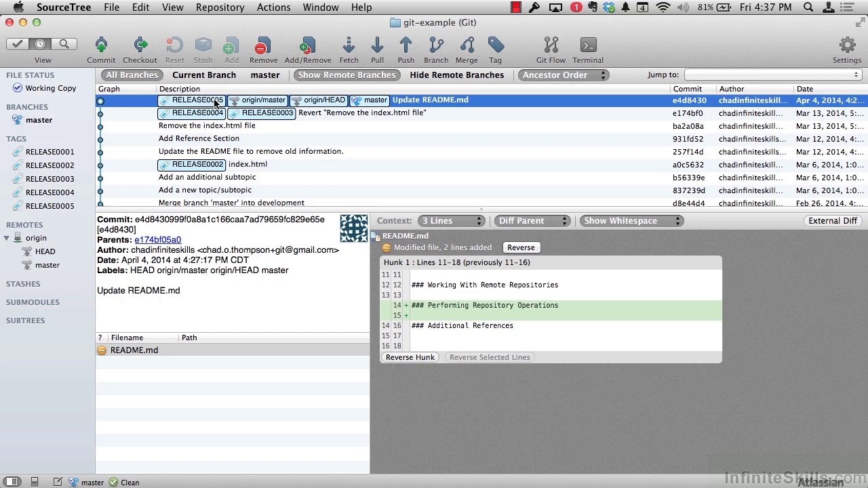Click the commit author avatar image
The image size is (868, 488).
(354, 228)
